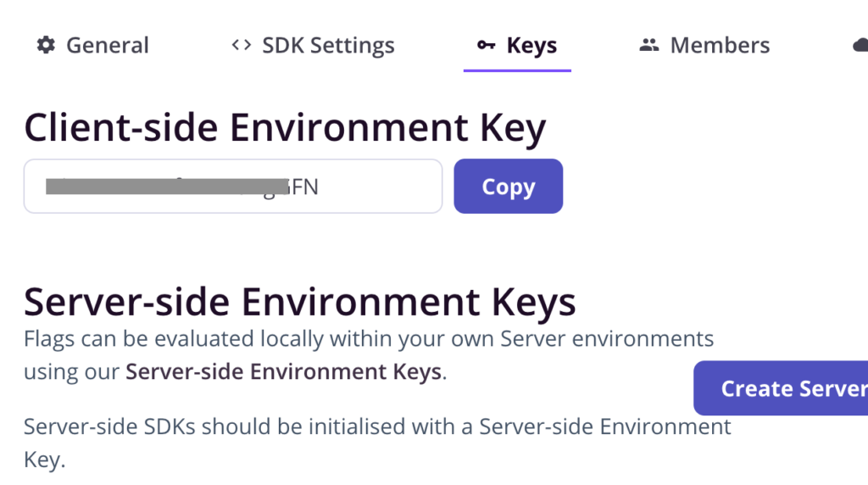
Task: Click the Client-side Environment Key heading
Action: click(x=285, y=128)
